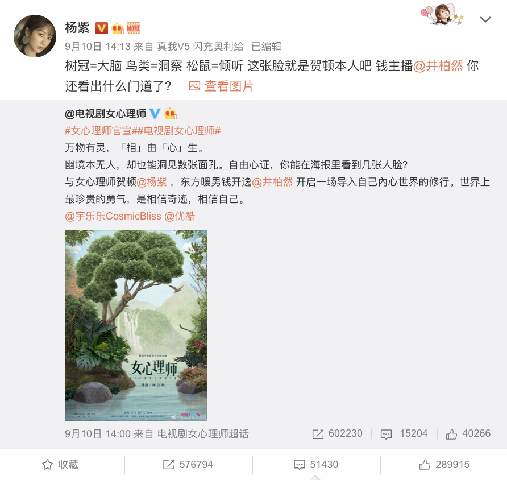
Task: Click repost icon showing 602230
Action: pos(318,433)
